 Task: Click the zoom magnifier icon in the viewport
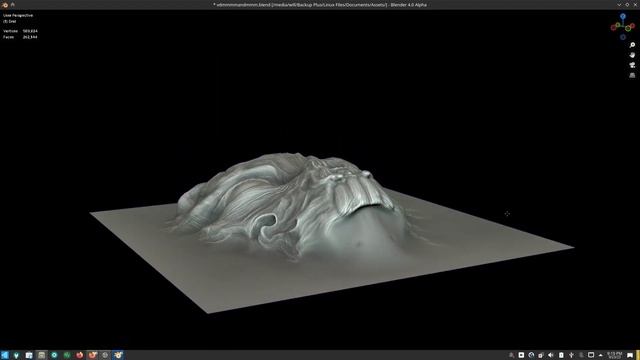point(632,45)
